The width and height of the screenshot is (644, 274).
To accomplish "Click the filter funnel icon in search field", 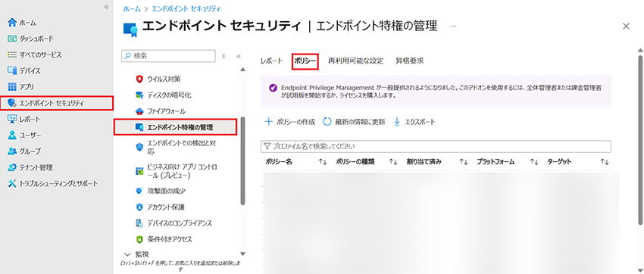I will (267, 146).
